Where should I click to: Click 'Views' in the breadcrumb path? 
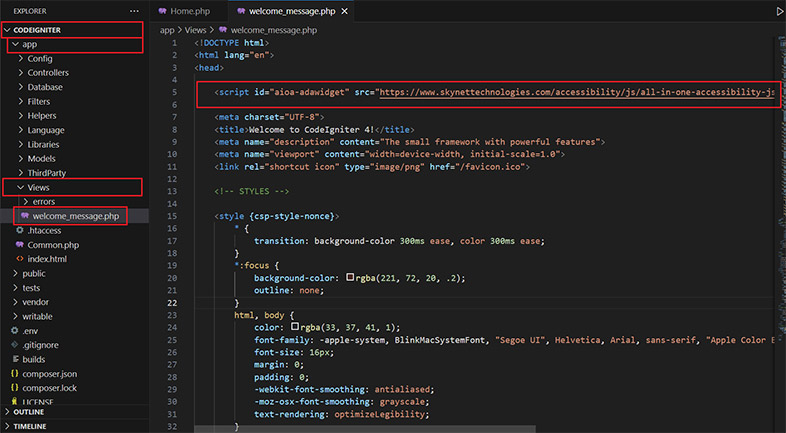tap(195, 30)
